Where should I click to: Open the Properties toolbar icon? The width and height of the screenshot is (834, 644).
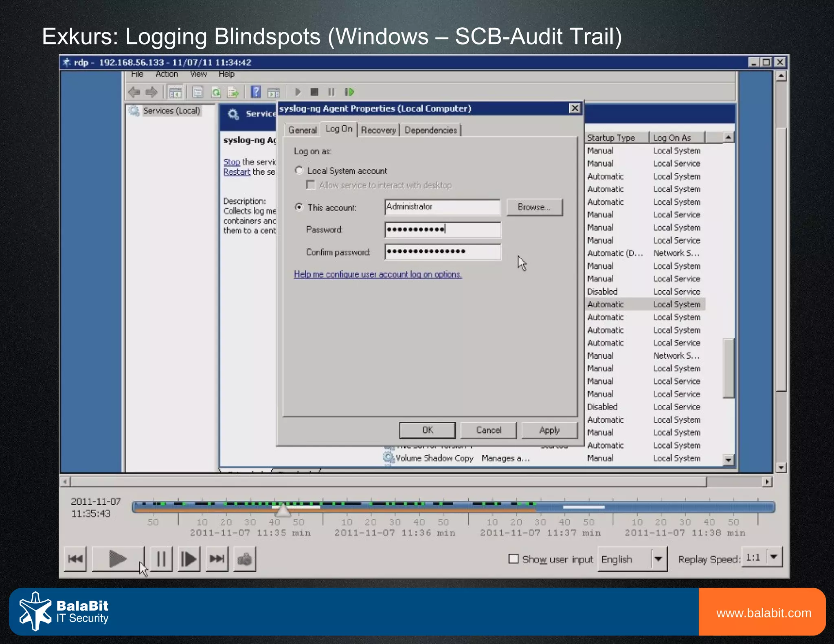click(198, 92)
